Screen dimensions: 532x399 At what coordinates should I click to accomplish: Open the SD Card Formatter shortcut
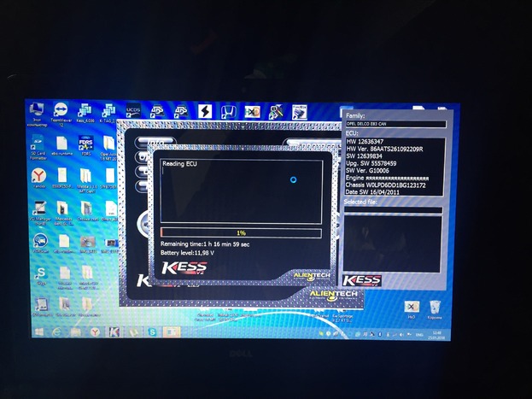(x=37, y=144)
